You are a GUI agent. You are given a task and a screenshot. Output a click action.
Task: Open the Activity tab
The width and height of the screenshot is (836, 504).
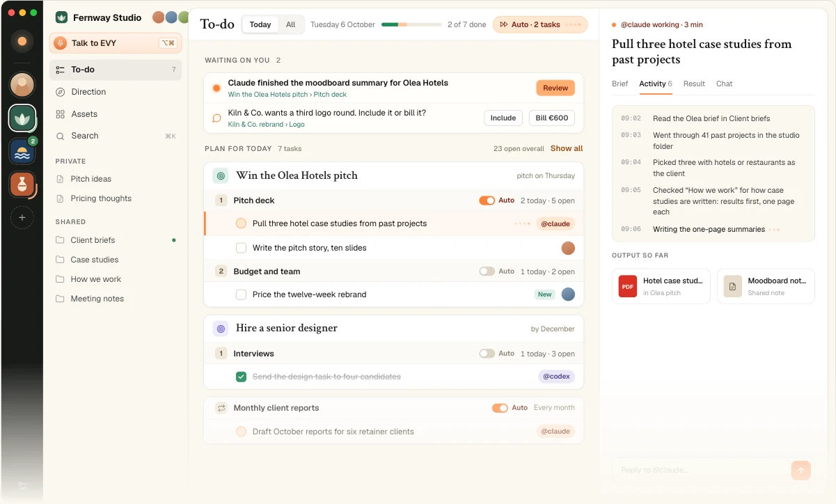point(656,84)
